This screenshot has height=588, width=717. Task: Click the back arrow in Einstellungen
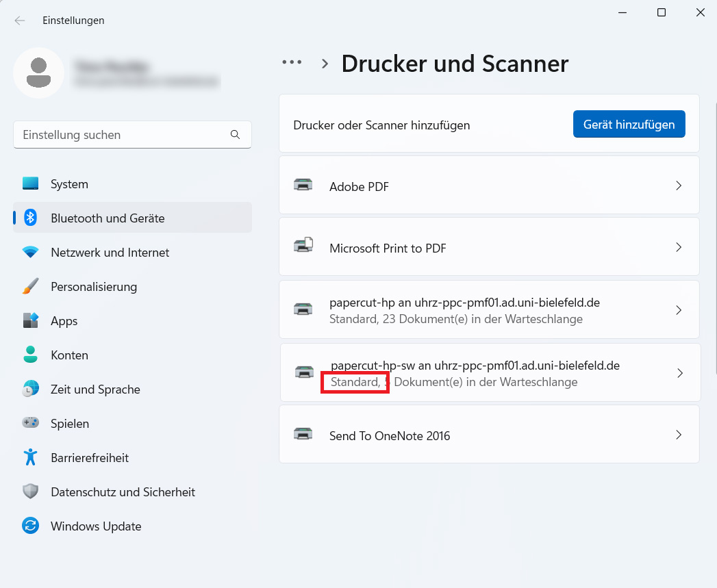tap(20, 21)
